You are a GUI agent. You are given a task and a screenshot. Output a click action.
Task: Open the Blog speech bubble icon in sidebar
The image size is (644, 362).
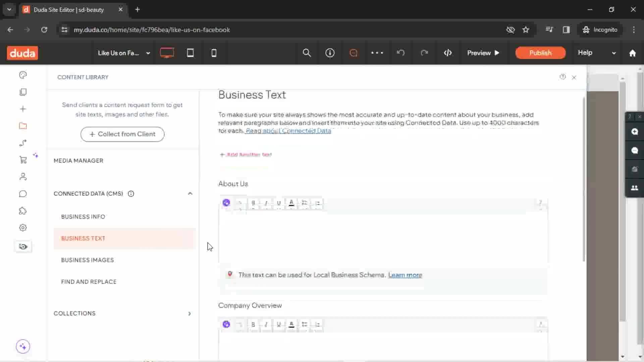pyautogui.click(x=23, y=194)
